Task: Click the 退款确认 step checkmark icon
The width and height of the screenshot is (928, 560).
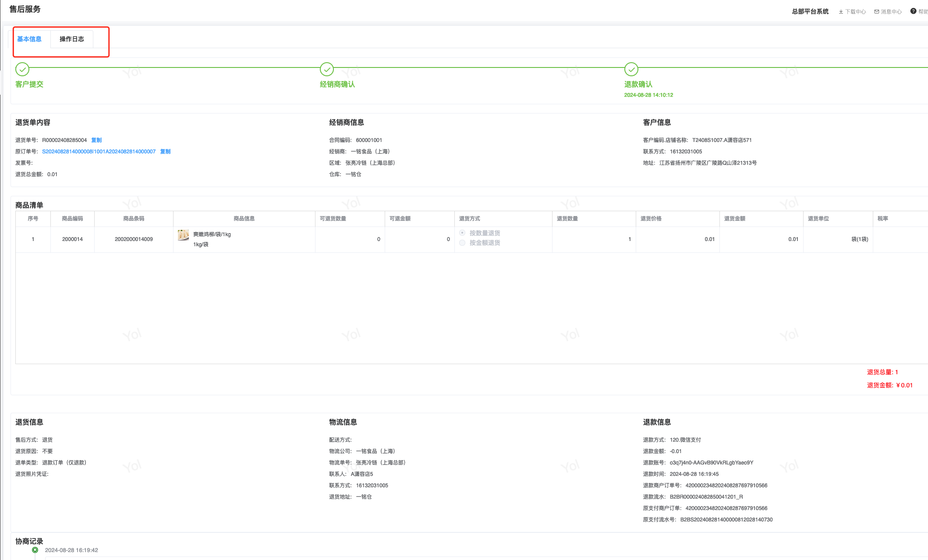Action: (x=631, y=69)
